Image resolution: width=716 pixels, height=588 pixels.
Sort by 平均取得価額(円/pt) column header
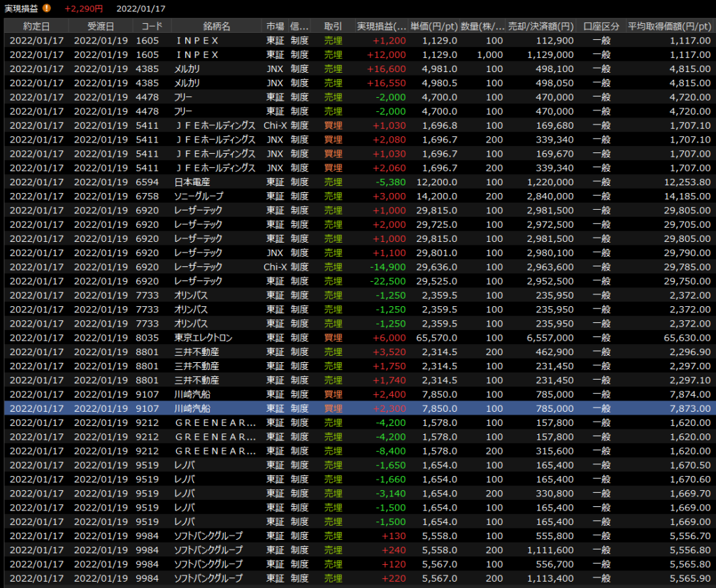670,26
